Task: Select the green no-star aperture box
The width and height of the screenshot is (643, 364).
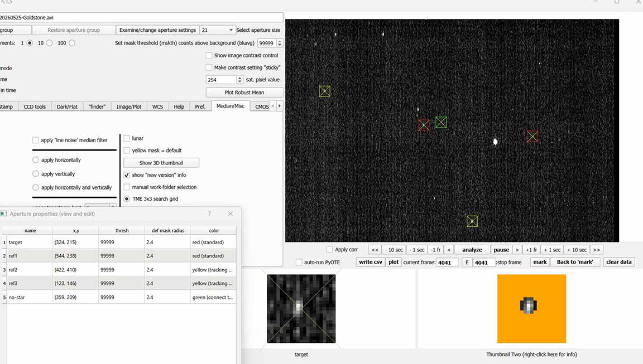Action: (441, 122)
